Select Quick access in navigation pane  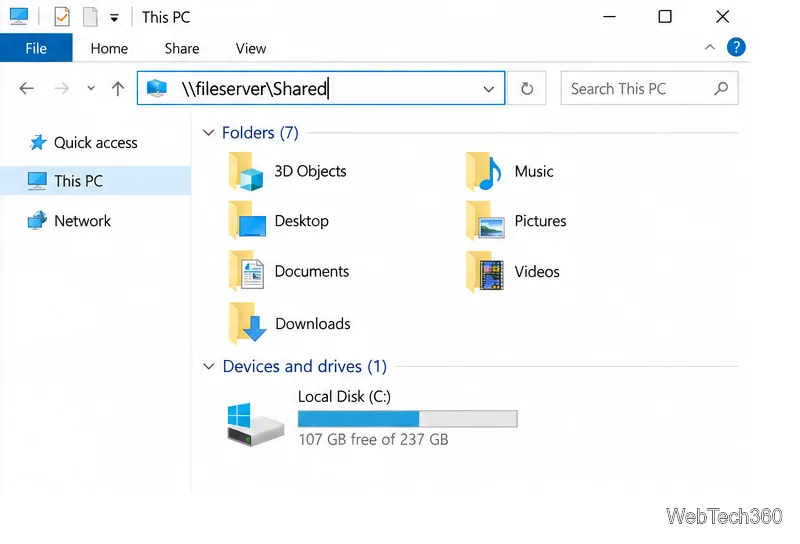(x=95, y=142)
